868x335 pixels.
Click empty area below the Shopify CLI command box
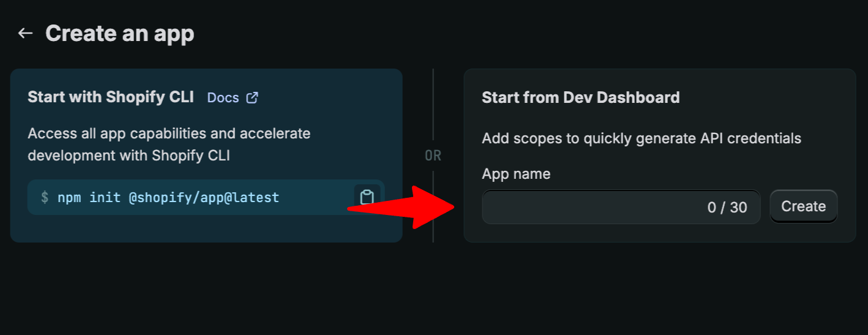(x=206, y=228)
